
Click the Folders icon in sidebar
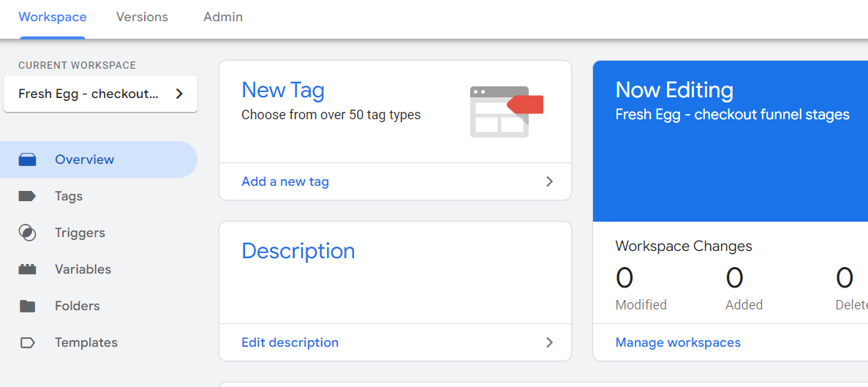27,306
